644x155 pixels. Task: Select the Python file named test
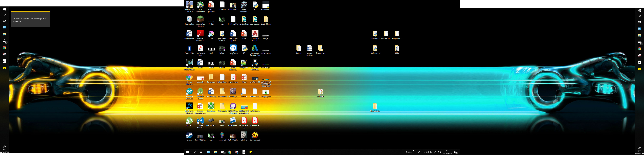point(255,6)
